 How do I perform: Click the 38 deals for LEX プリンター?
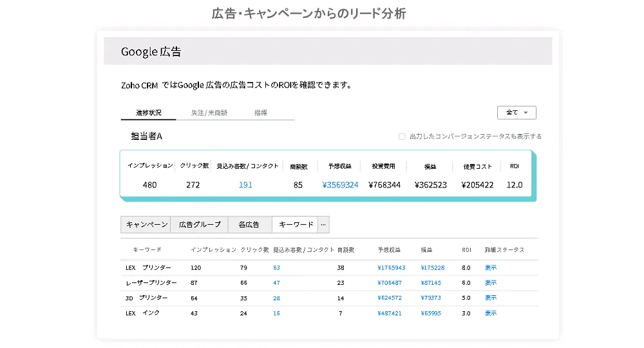pos(341,268)
